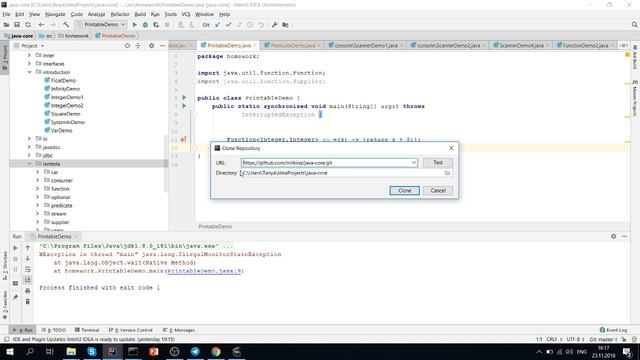Image resolution: width=640 pixels, height=360 pixels.
Task: Expand the interfaces folder
Action: [29, 64]
